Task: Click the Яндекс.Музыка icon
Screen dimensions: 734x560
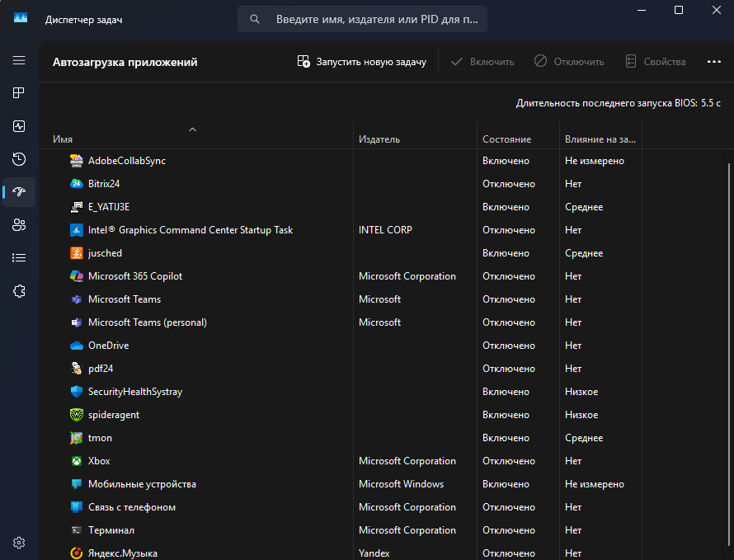Action: pos(77,553)
